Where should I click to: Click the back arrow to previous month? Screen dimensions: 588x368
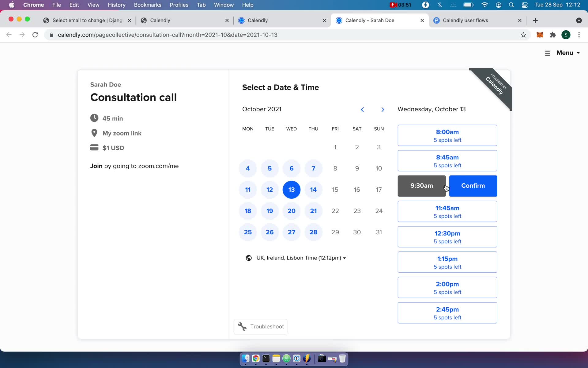click(362, 109)
